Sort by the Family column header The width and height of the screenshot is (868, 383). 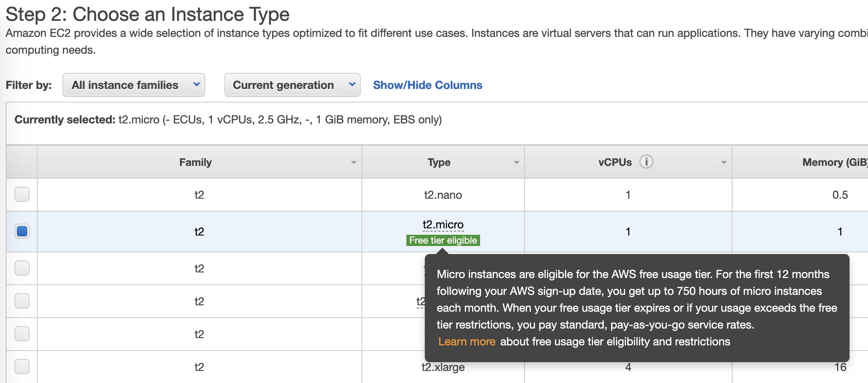pyautogui.click(x=195, y=162)
